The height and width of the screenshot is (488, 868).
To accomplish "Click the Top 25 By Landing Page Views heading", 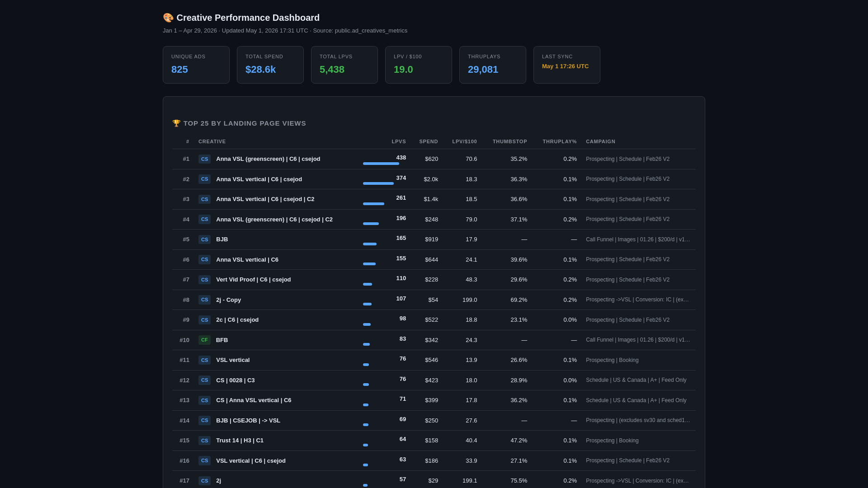I will click(x=245, y=123).
